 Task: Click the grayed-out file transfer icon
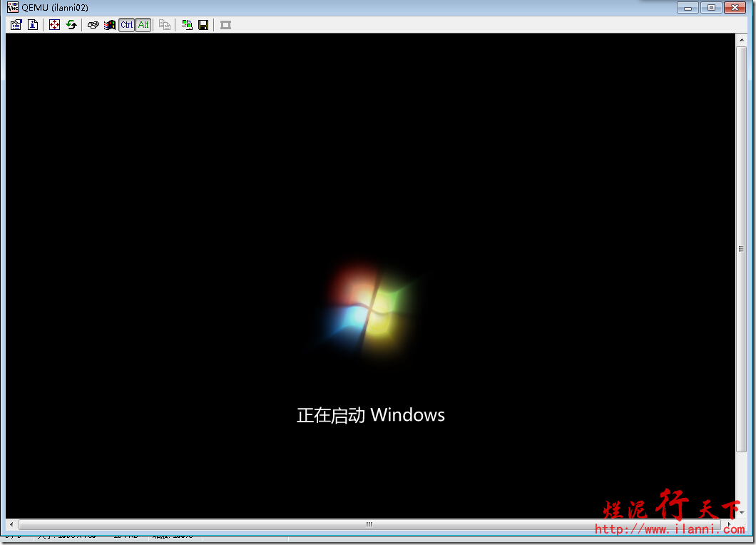click(x=165, y=25)
